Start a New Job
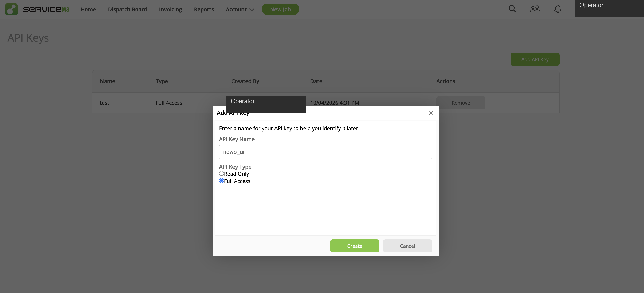The width and height of the screenshot is (644, 293). [x=280, y=9]
